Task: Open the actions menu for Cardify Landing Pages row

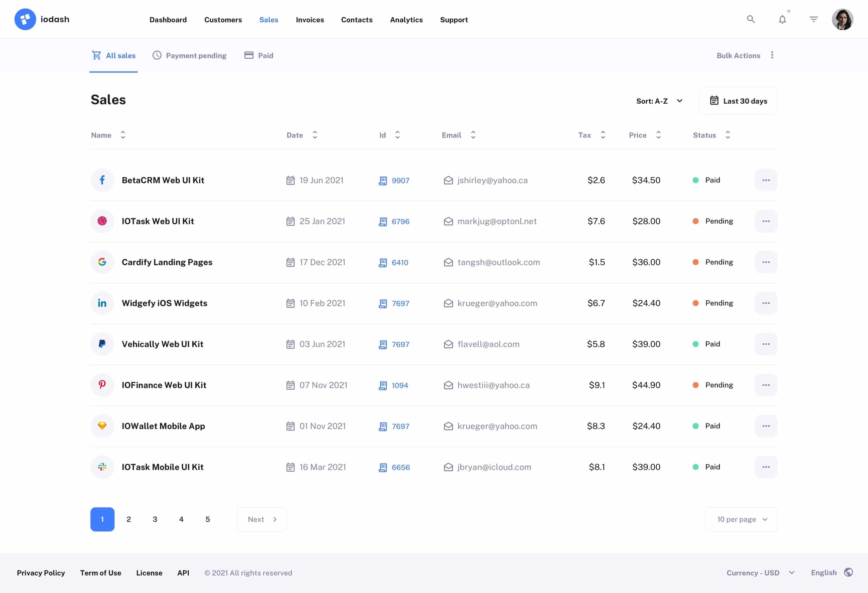Action: coord(766,262)
